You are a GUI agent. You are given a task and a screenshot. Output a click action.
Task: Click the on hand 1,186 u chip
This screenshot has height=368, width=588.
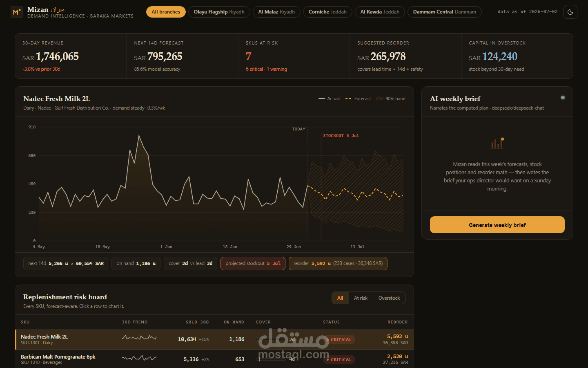(136, 263)
